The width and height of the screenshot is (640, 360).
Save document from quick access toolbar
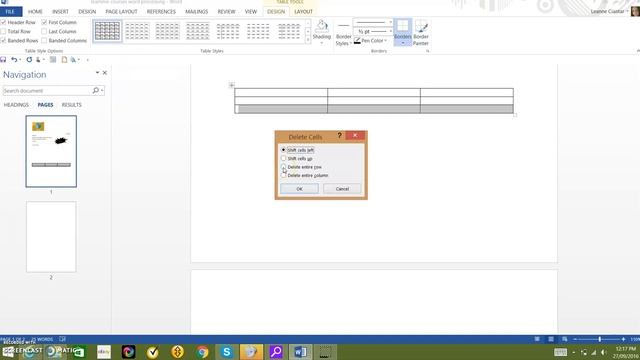[x=3, y=60]
